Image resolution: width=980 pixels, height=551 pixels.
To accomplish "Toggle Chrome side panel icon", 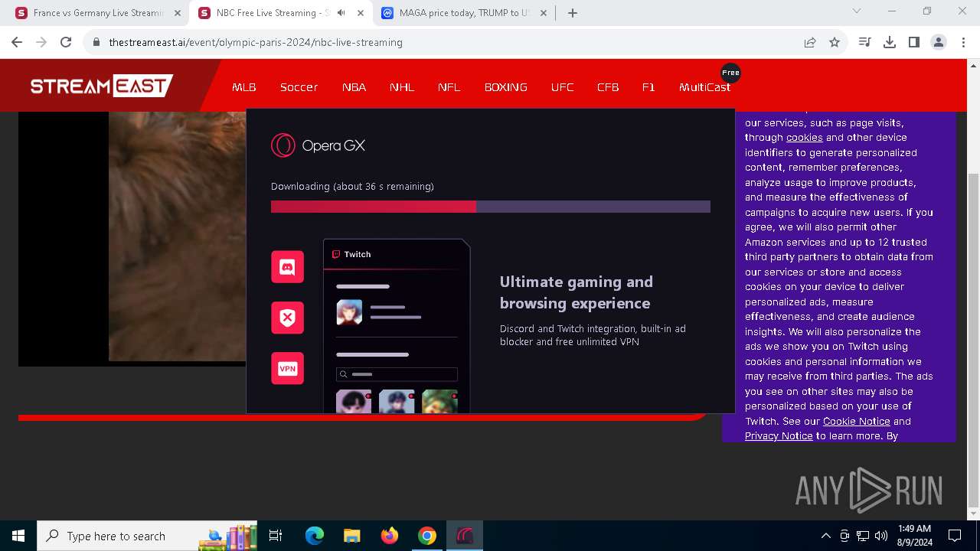I will coord(914,42).
